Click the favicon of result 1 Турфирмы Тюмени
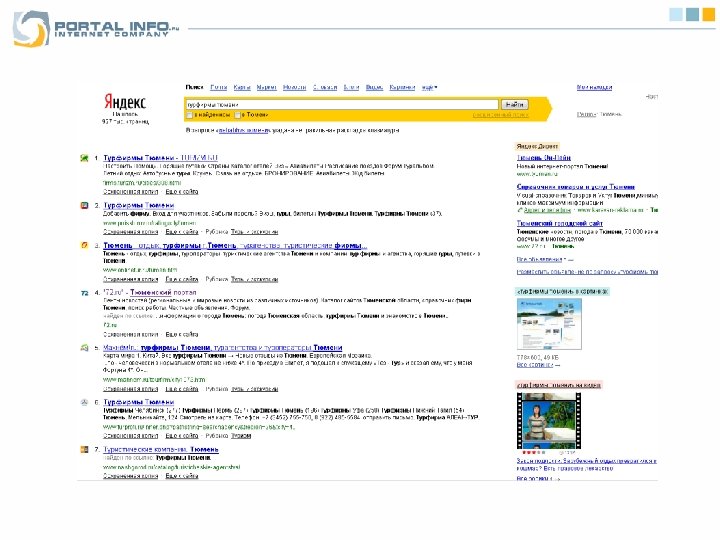The image size is (720, 540). point(84,158)
